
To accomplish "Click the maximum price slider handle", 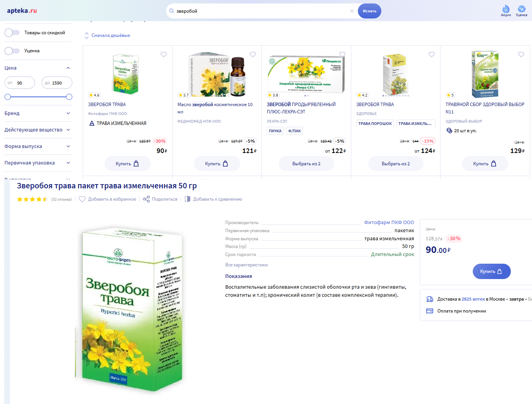I will coord(69,97).
